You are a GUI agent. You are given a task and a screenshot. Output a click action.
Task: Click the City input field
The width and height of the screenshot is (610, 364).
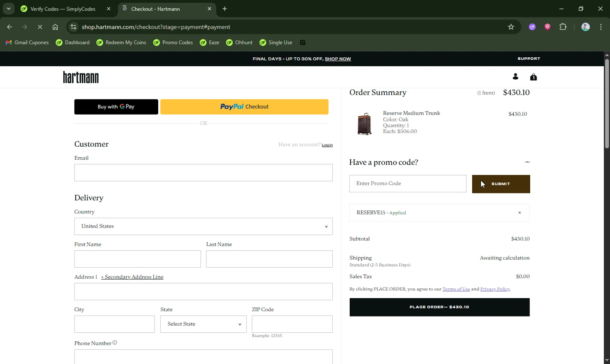114,324
